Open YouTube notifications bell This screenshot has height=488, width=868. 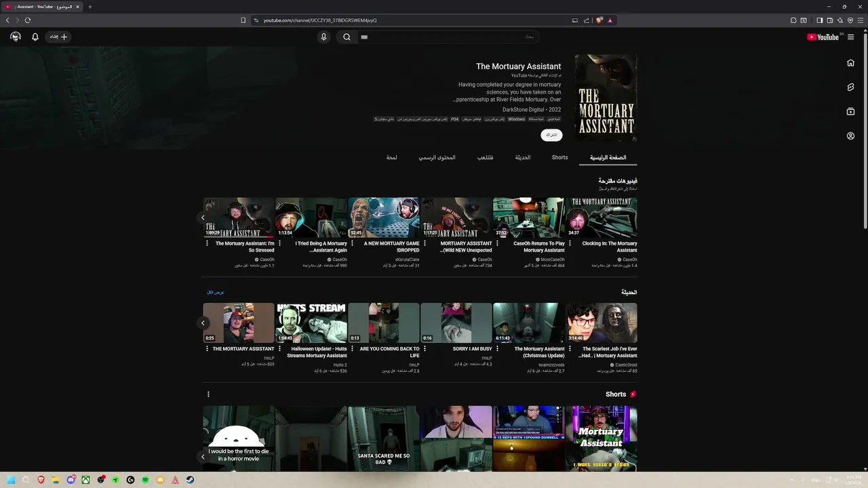[x=35, y=37]
